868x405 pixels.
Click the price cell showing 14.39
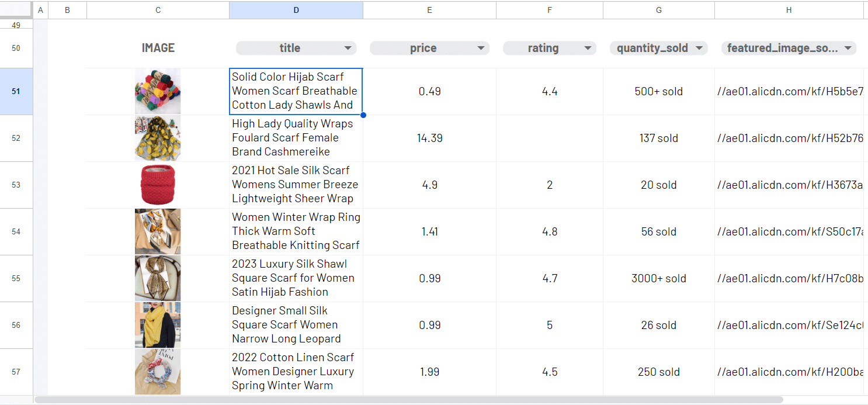point(429,138)
